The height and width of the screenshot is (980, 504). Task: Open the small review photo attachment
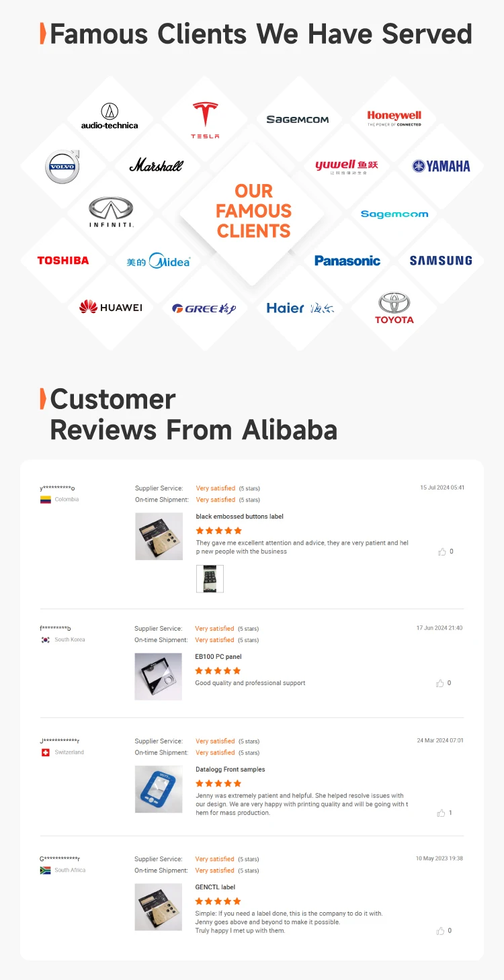point(210,578)
